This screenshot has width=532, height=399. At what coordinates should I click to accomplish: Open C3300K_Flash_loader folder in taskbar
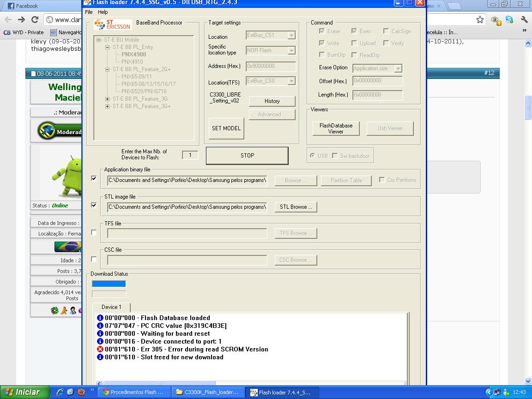pos(208,392)
